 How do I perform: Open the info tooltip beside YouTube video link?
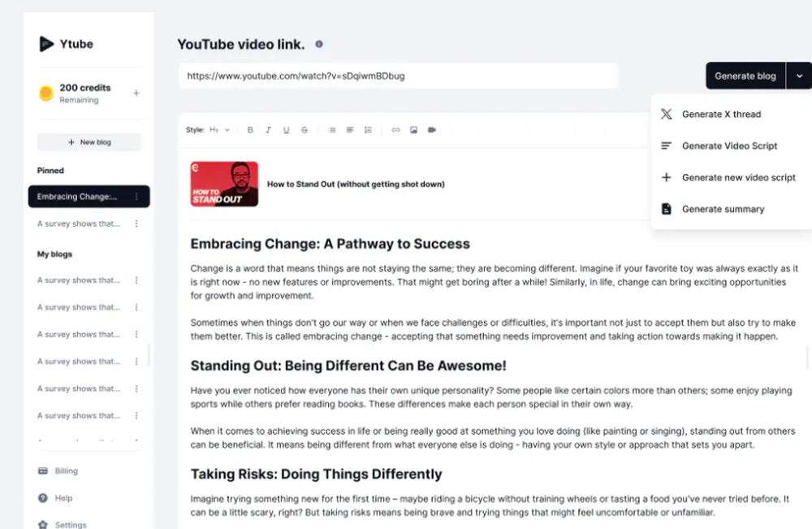[318, 45]
